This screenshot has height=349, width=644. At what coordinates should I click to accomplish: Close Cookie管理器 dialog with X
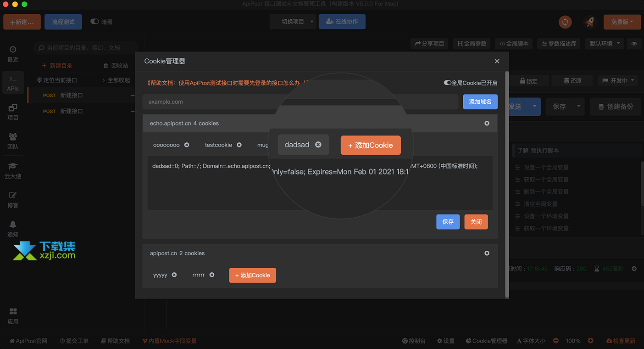coord(497,61)
